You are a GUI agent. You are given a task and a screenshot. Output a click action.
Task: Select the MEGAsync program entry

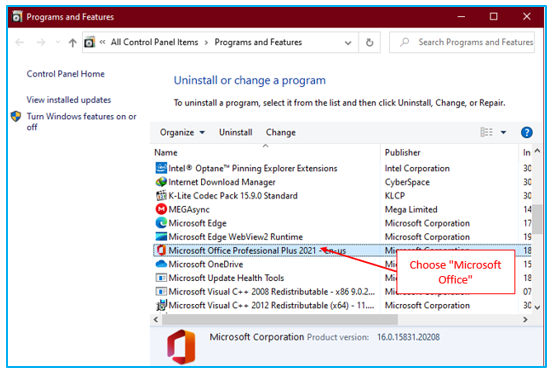pos(189,210)
